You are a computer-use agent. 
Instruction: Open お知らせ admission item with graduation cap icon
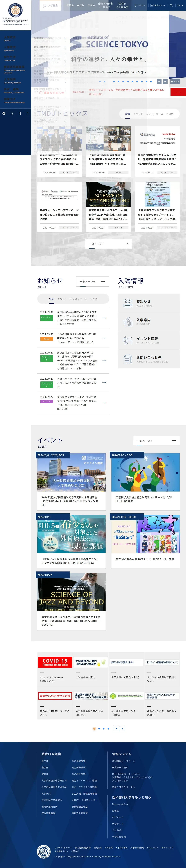pyautogui.click(x=149, y=303)
